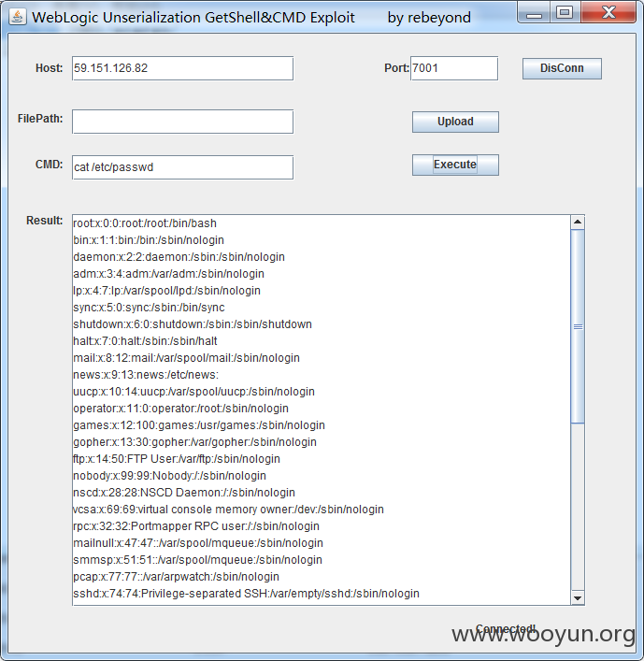Click the nobody:x:99:99 result line
Screen dimensions: 644x661
[x=169, y=476]
